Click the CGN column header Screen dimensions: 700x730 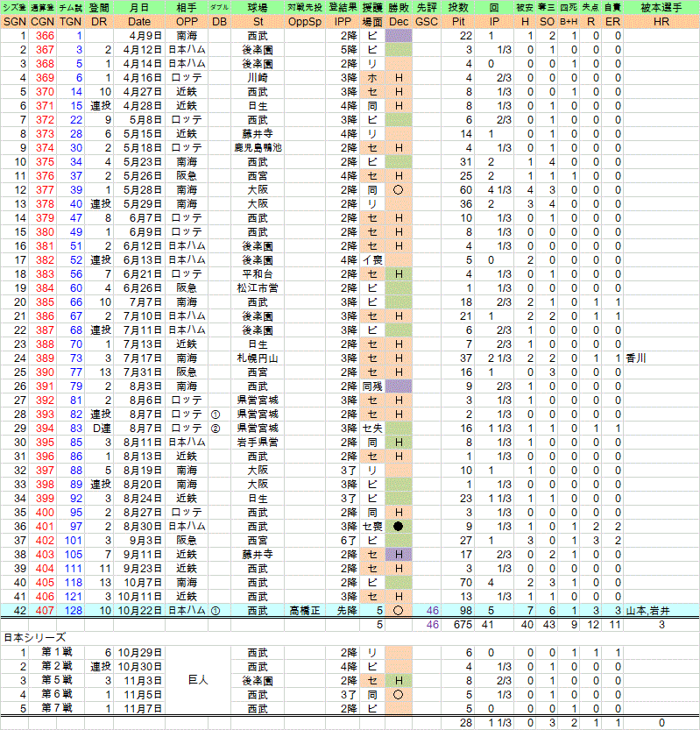click(x=42, y=22)
